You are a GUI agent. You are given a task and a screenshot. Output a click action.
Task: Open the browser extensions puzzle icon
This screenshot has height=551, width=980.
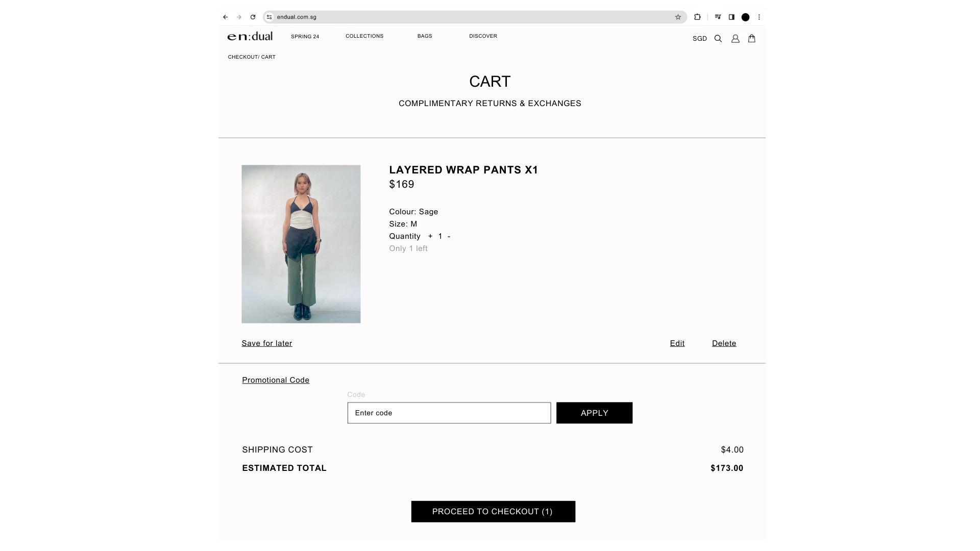(x=697, y=17)
